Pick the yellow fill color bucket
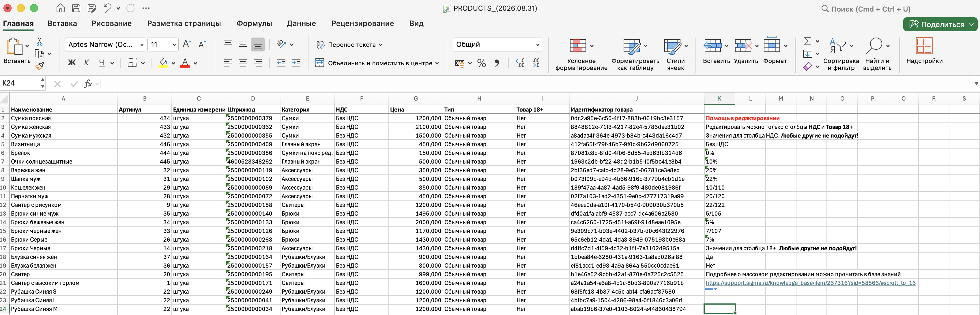 [163, 63]
